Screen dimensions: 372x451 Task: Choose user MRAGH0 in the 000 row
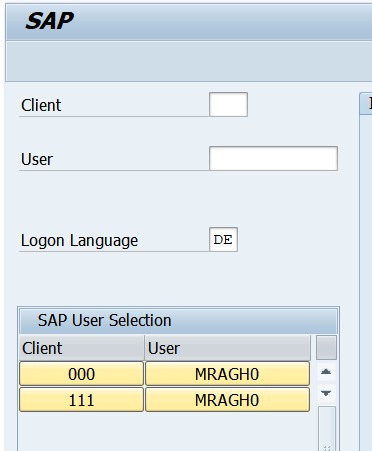[x=227, y=374]
